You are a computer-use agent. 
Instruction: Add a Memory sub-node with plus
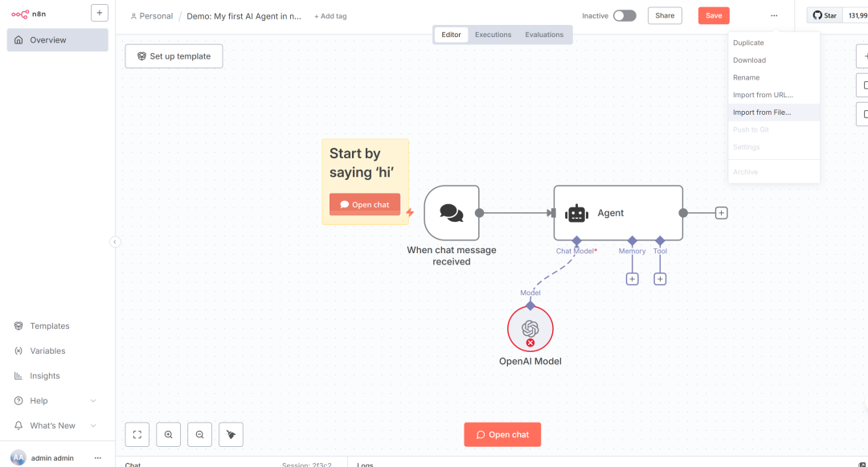633,279
